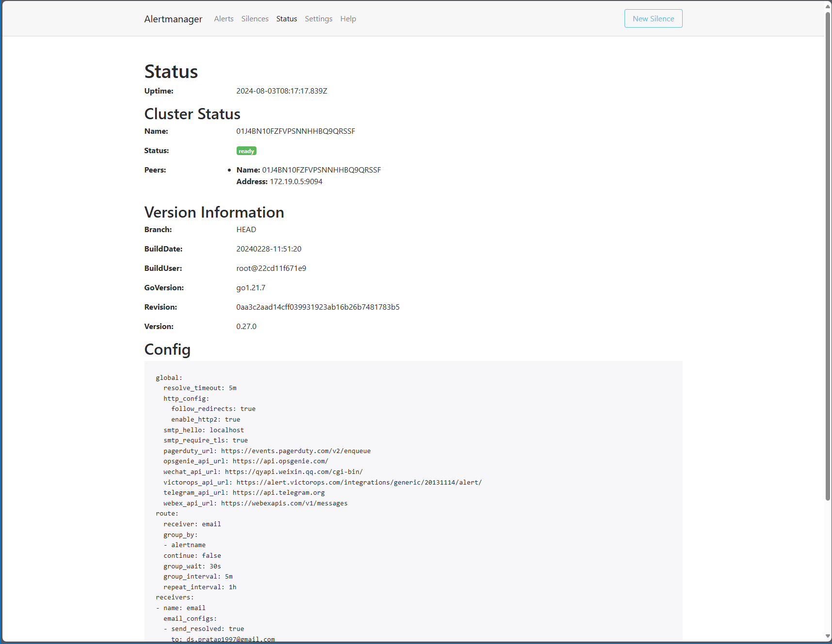Click the global: config section line

coord(169,378)
